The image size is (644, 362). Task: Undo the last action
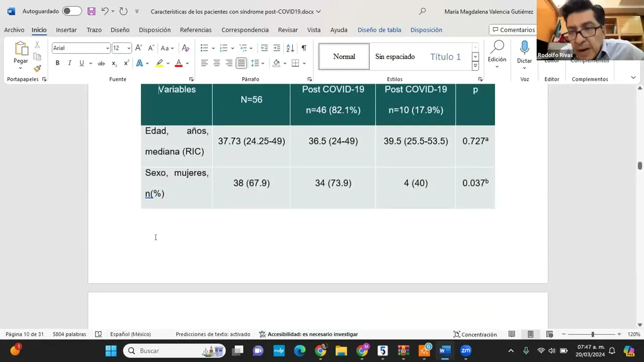[x=105, y=11]
